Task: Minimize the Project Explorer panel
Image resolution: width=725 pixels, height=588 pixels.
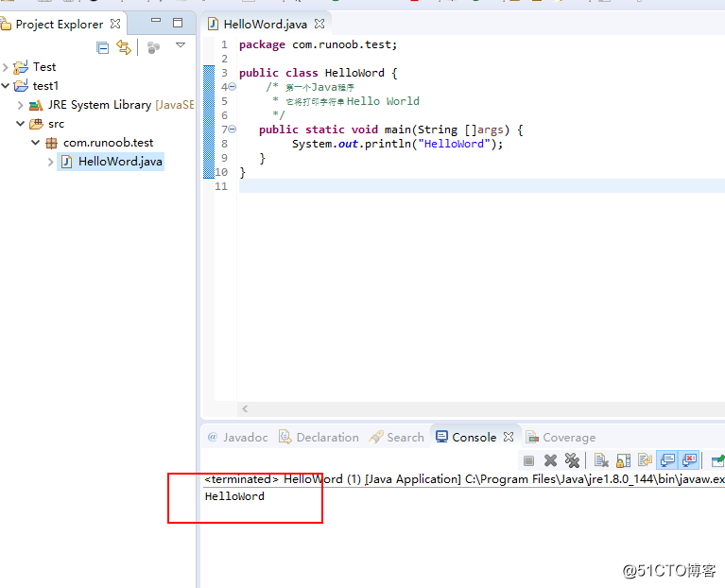Action: click(x=156, y=21)
